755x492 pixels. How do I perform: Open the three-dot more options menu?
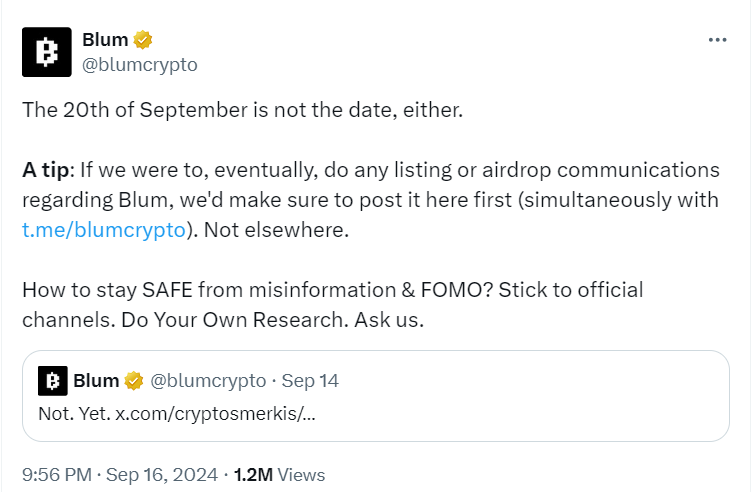coord(717,40)
